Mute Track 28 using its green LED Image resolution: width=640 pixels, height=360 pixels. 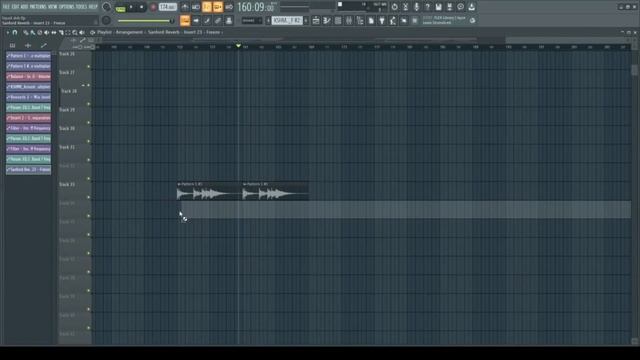pos(89,104)
